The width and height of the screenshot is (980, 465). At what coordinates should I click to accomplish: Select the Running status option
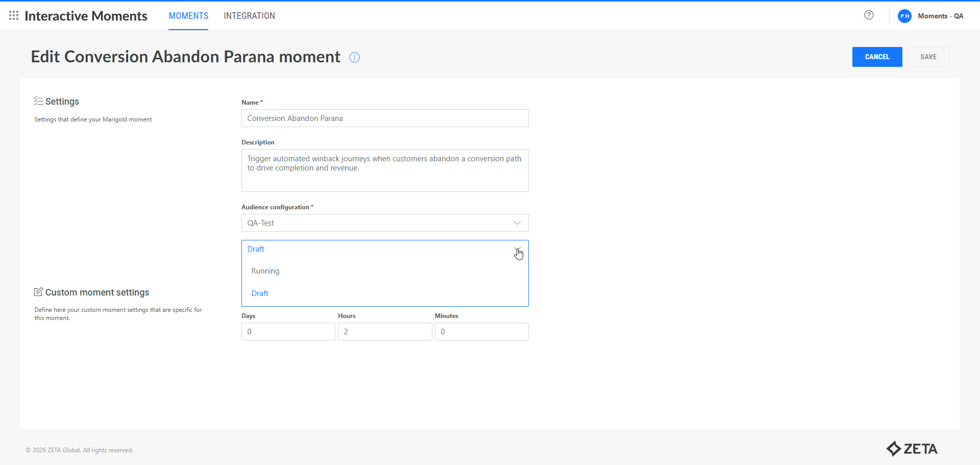point(265,271)
